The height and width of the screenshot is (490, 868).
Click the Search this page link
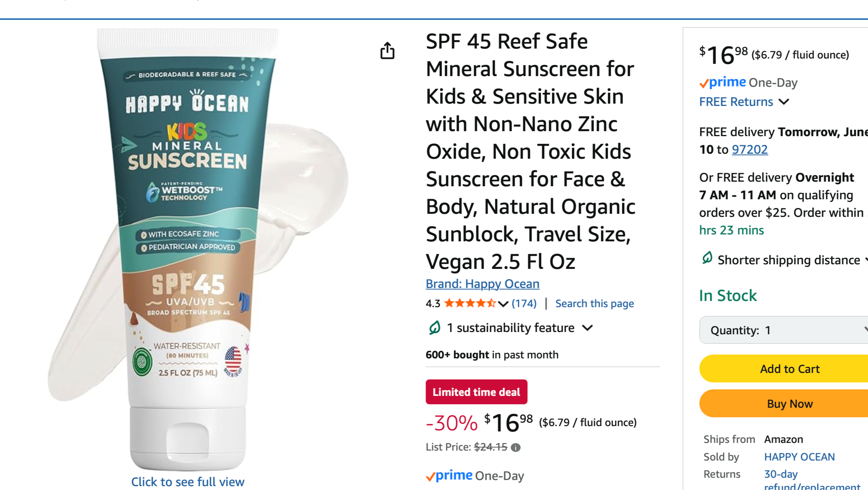pos(594,303)
